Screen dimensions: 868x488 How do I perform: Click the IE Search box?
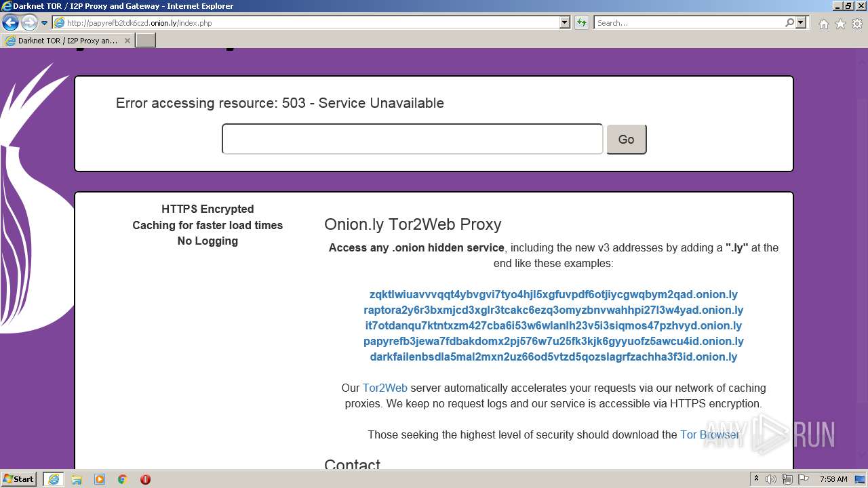[x=689, y=22]
